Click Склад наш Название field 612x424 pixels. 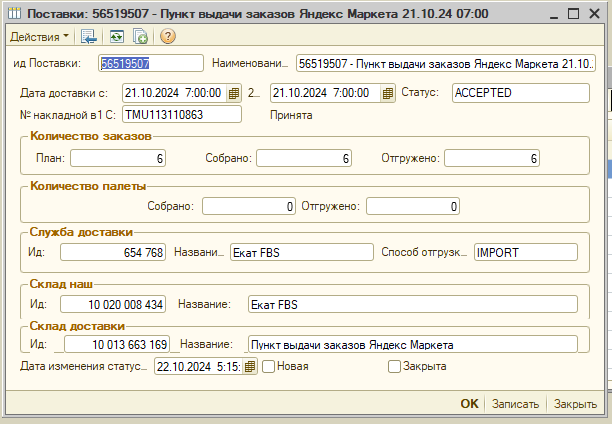point(413,304)
